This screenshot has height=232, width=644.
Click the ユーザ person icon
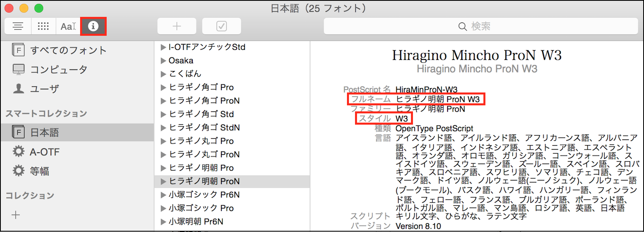[x=19, y=88]
